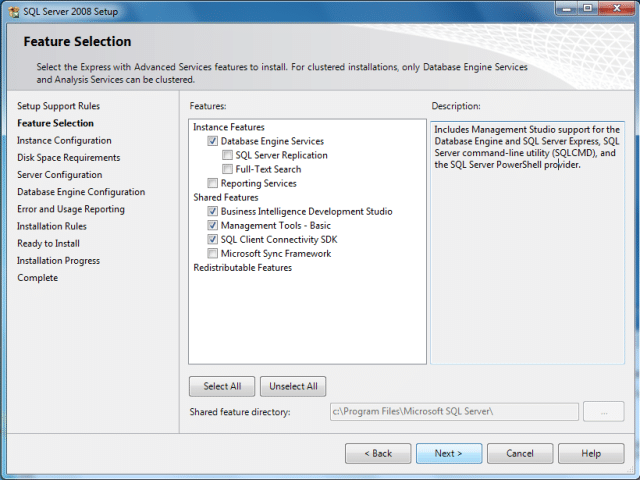Click the shared feature directory browse button

604,411
